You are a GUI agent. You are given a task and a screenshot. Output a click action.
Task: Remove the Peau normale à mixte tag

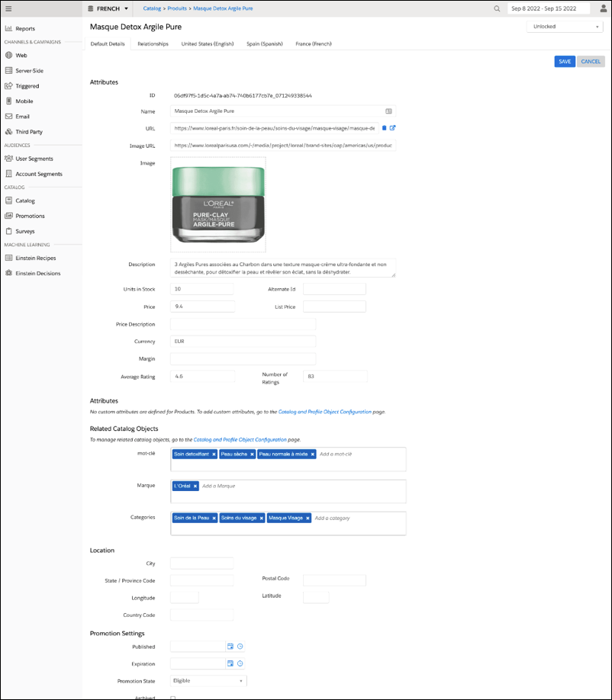[313, 454]
